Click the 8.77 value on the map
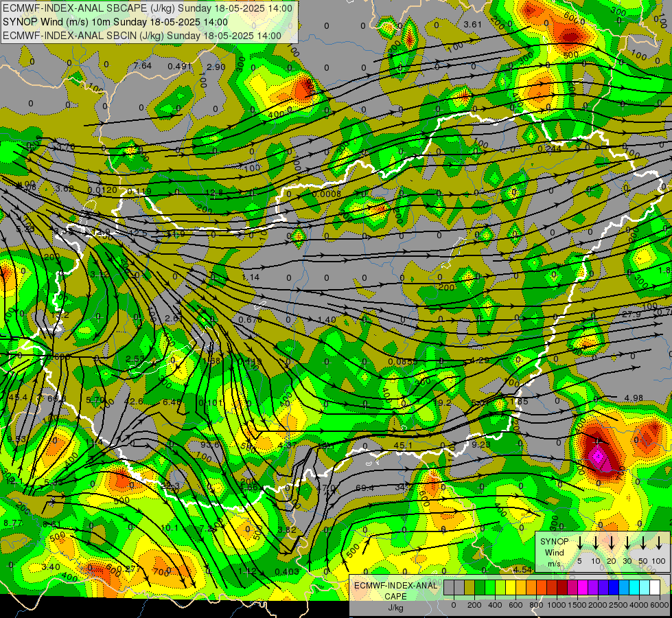 pyautogui.click(x=13, y=523)
